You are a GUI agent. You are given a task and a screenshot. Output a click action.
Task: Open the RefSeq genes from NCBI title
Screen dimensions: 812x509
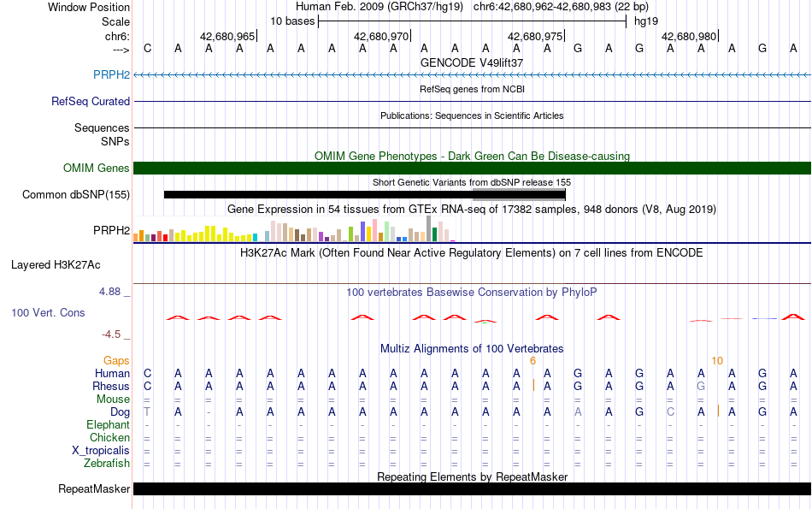[x=472, y=89]
